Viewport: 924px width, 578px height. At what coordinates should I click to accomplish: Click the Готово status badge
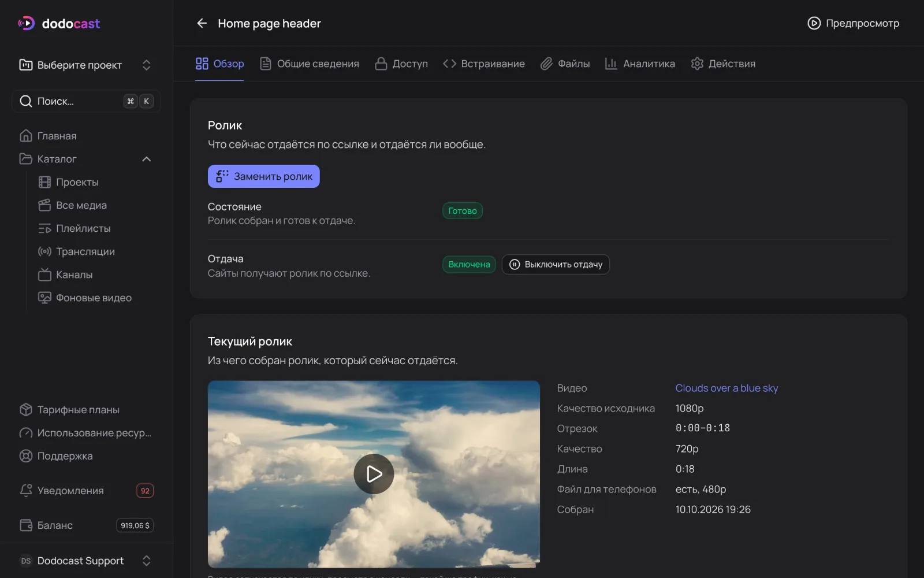tap(463, 211)
